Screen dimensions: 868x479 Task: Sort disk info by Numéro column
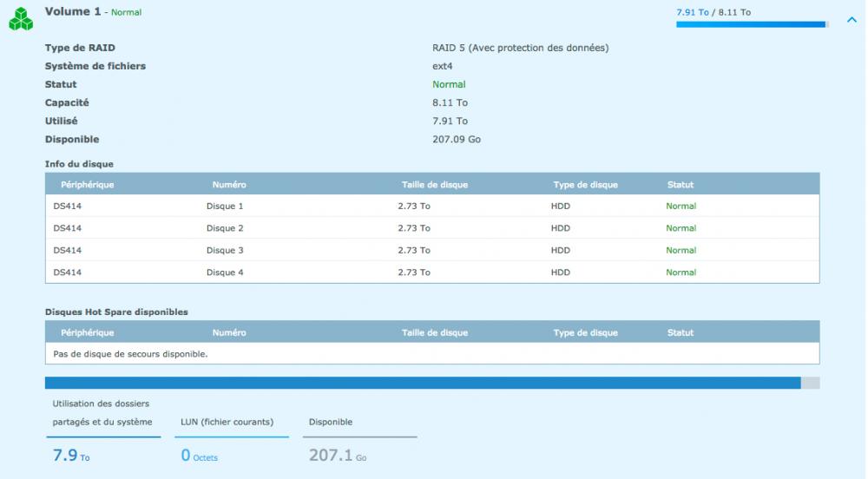coord(229,185)
